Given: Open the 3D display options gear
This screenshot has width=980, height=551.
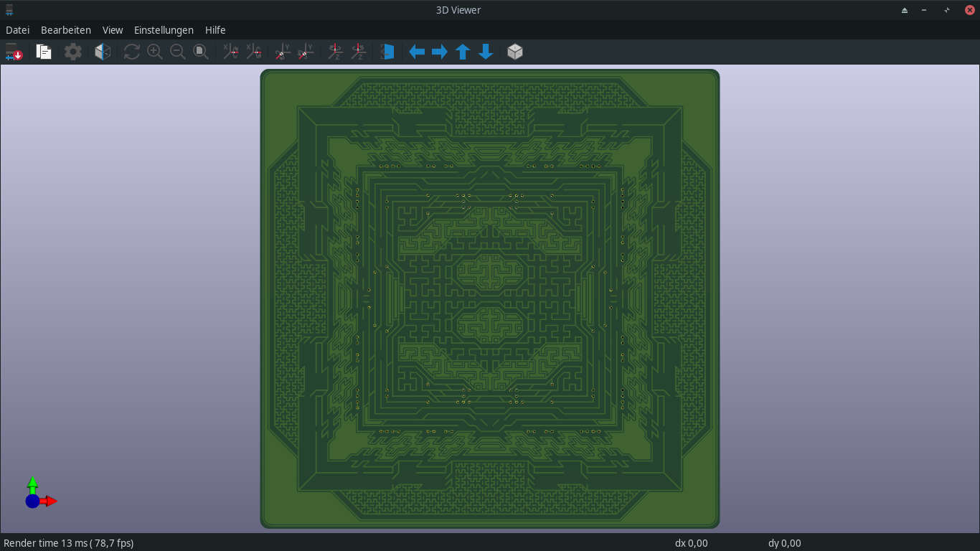Looking at the screenshot, I should point(73,52).
